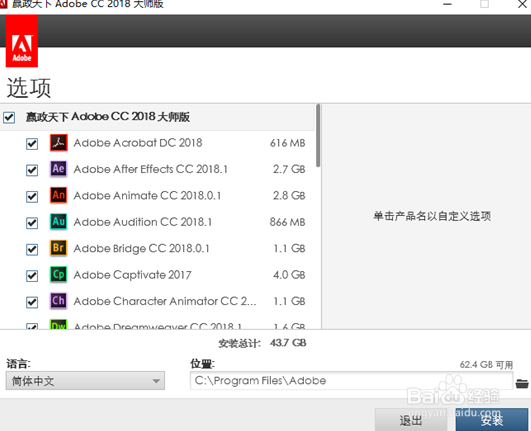
Task: Click the 2.7 GB size value
Action: pos(289,169)
